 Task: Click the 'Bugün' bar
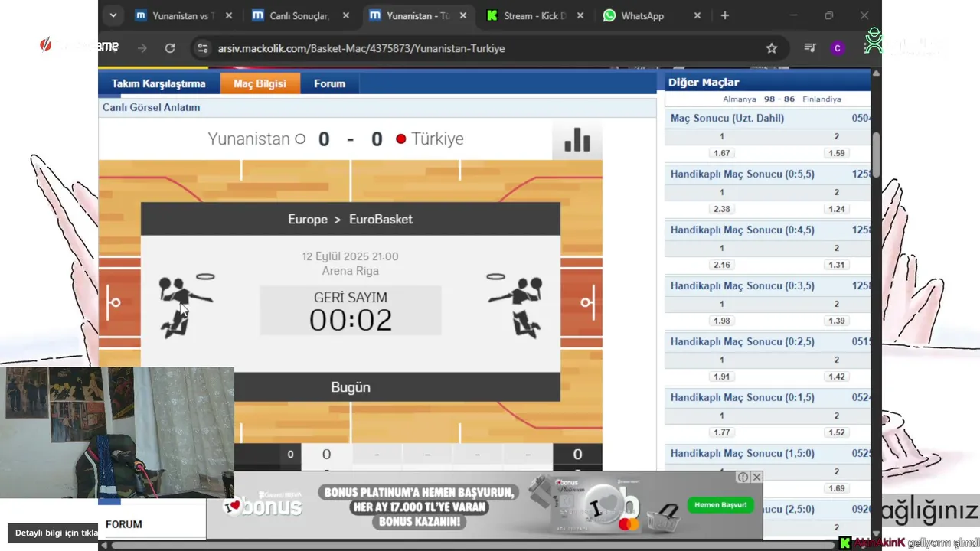click(350, 387)
